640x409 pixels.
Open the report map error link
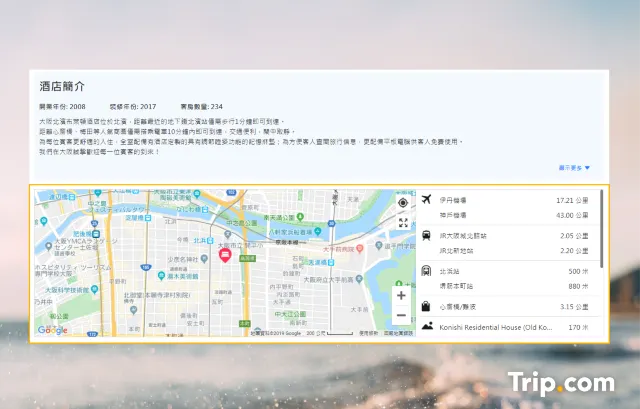tap(398, 333)
